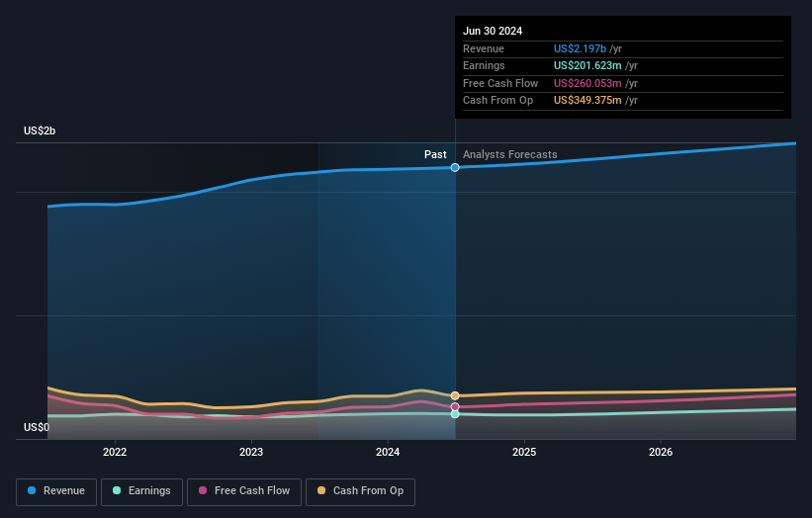Select the Free Cash Flow data point marker
Screen dimensions: 812x518
tap(455, 406)
